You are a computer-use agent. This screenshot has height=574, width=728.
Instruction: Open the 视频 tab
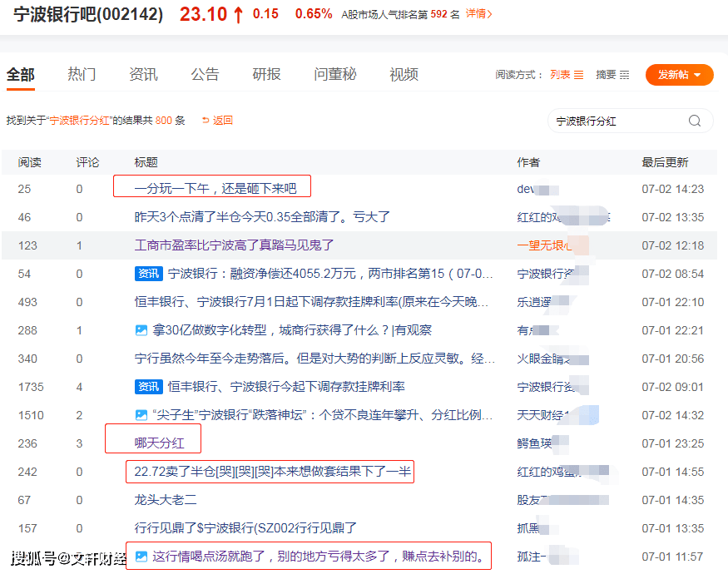[x=404, y=74]
